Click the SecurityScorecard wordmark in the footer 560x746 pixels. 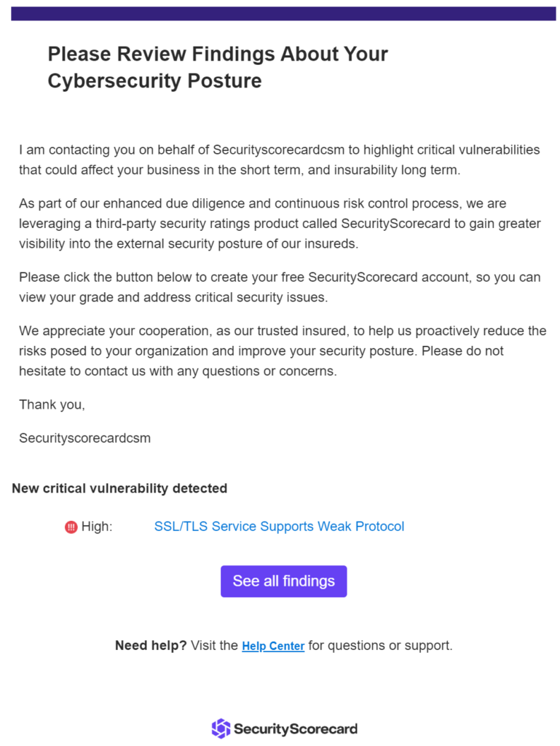click(295, 729)
